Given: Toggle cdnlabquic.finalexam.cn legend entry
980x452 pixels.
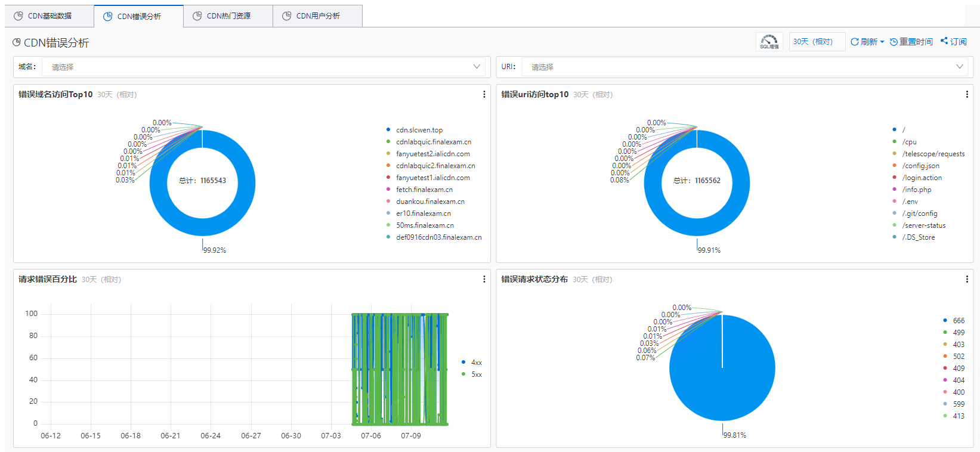Looking at the screenshot, I should click(429, 142).
